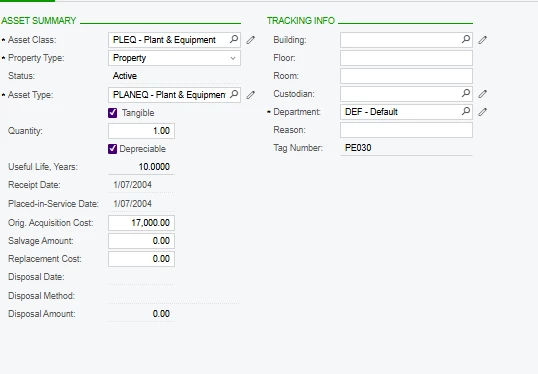Click the Floor input field
The image size is (538, 374).
(x=406, y=58)
